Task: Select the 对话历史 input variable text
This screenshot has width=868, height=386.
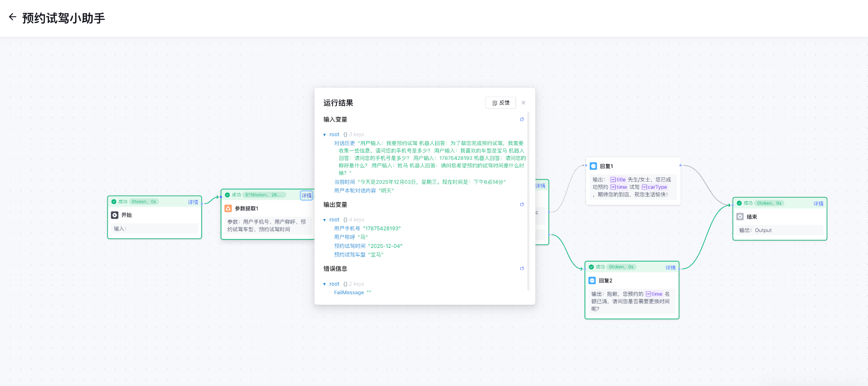Action: (430, 158)
